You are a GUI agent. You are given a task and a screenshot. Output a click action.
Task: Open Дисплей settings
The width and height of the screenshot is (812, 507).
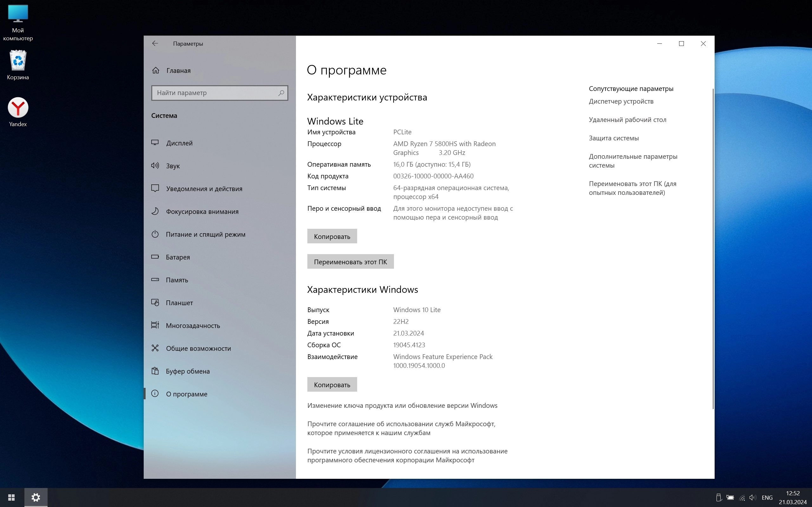pos(179,143)
